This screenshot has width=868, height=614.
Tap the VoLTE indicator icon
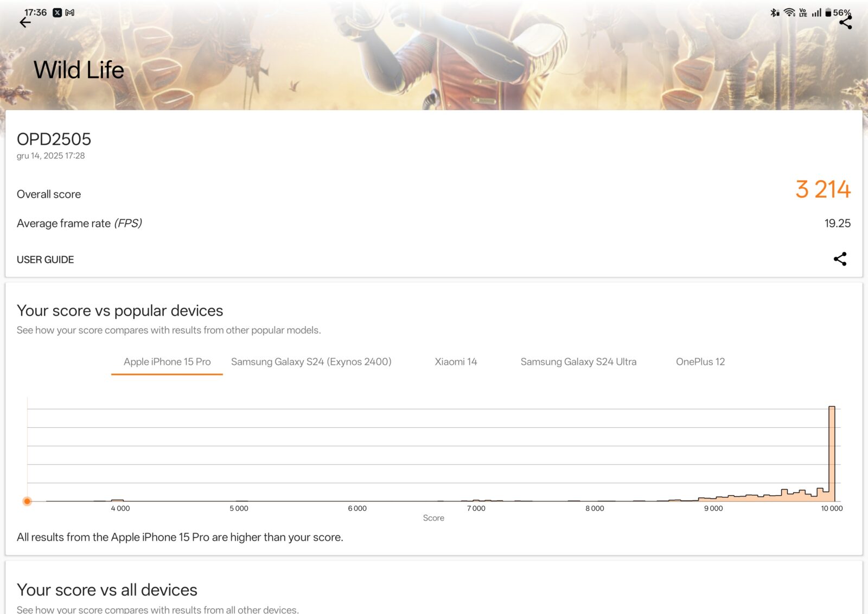(803, 12)
